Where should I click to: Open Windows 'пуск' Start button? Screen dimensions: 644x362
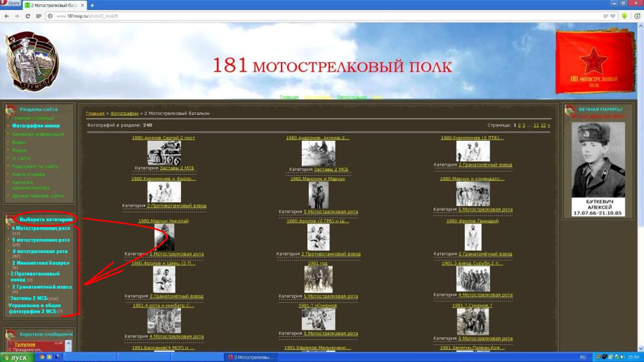tap(17, 357)
